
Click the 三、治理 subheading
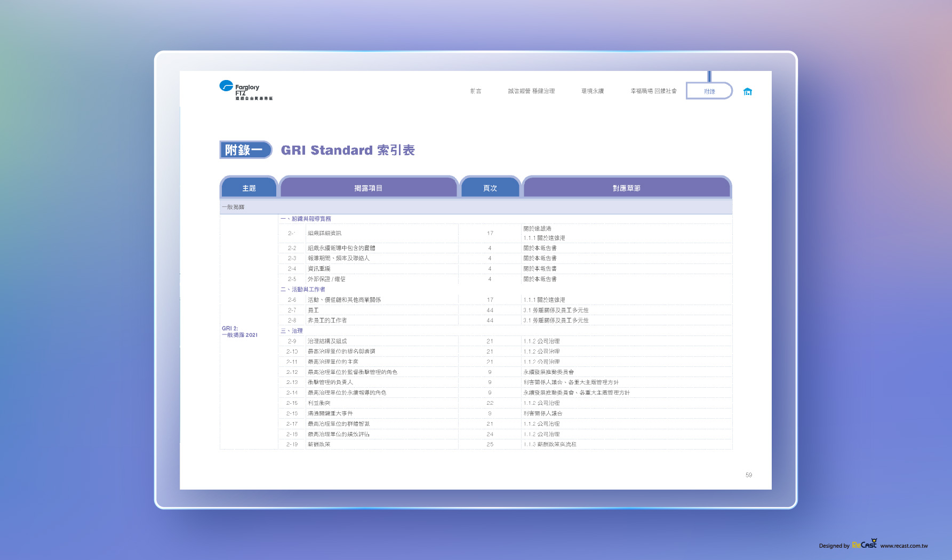(x=292, y=331)
